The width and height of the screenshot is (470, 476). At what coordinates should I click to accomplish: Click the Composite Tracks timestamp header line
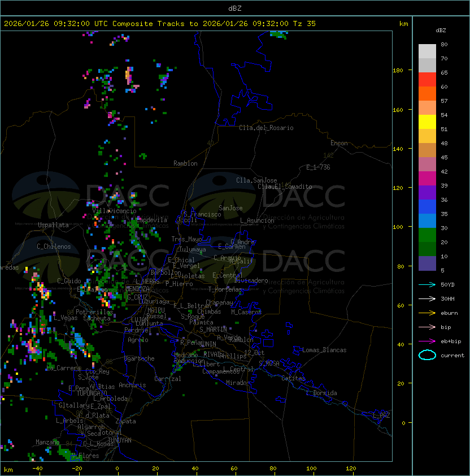(x=160, y=24)
